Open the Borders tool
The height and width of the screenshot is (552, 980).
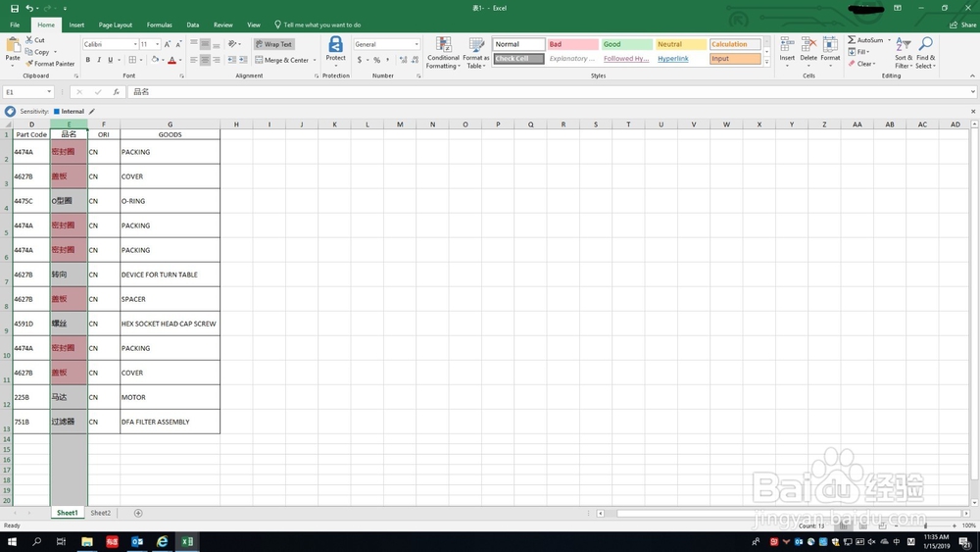pyautogui.click(x=132, y=60)
